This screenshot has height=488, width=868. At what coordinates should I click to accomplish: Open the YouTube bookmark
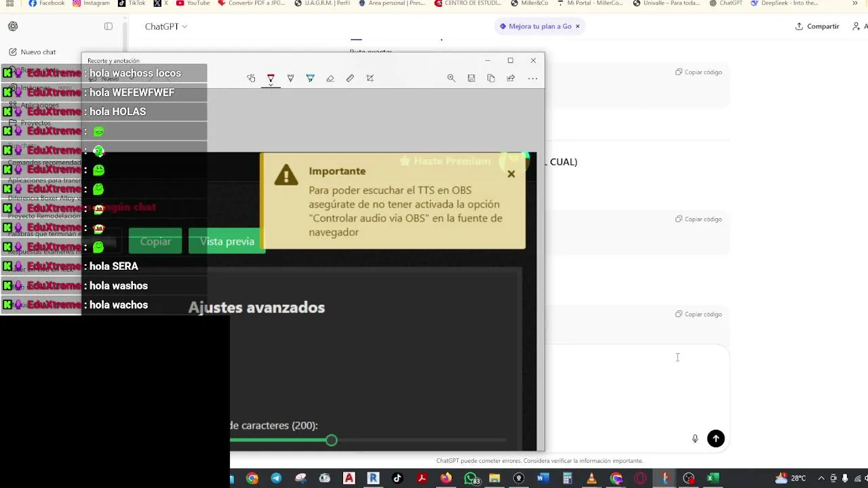(x=193, y=3)
